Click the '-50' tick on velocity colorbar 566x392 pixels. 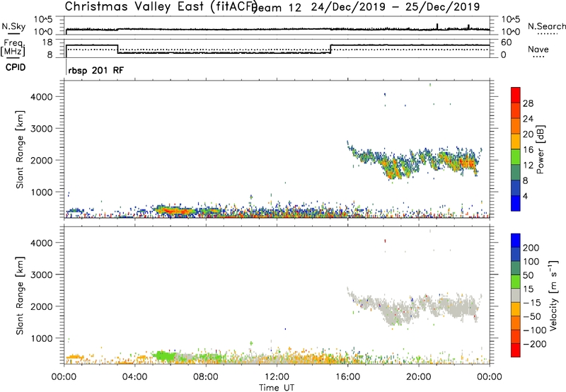(x=531, y=316)
